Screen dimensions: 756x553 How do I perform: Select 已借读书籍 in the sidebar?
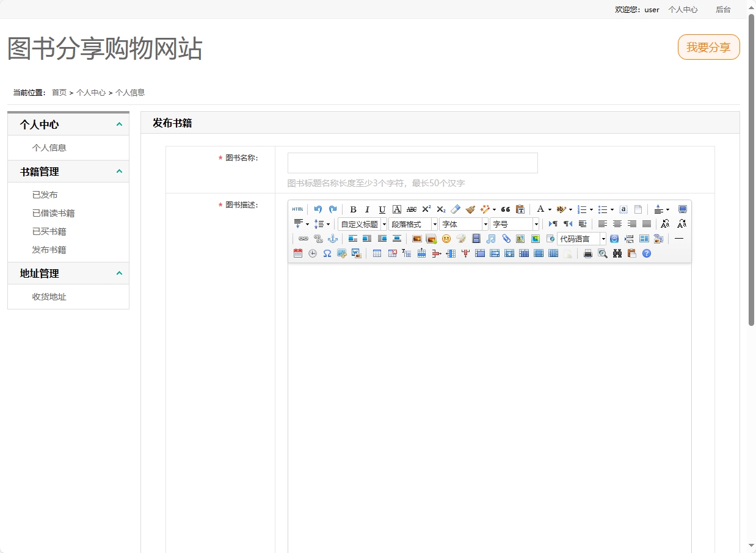pos(55,212)
